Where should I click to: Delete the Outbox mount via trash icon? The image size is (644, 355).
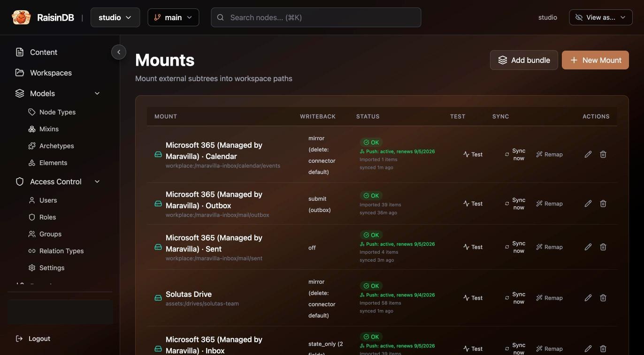[603, 204]
